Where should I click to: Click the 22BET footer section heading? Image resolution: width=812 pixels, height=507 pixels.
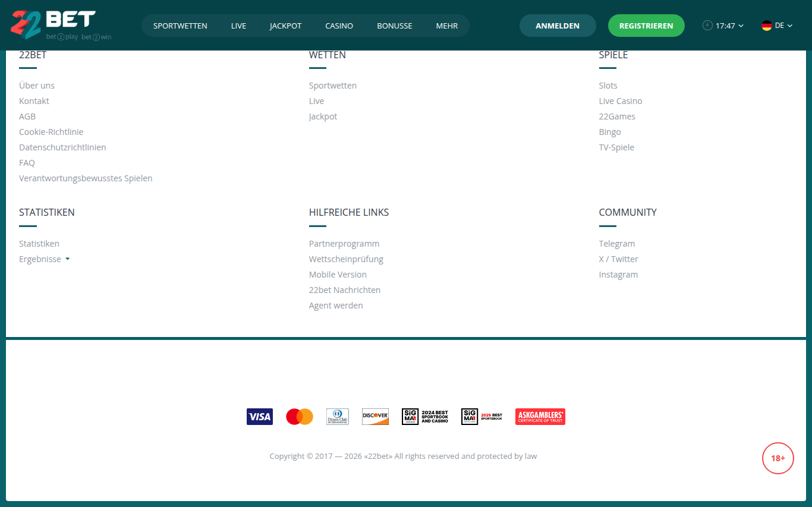33,55
